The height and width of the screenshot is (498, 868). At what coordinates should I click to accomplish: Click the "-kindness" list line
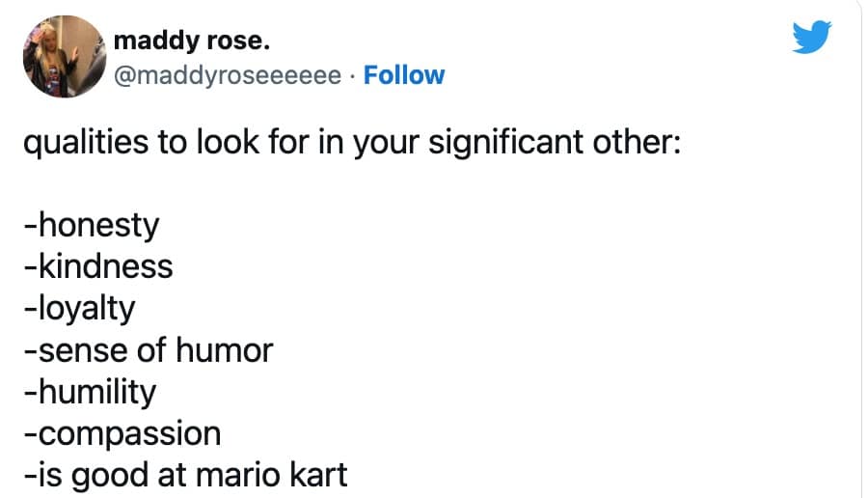tap(97, 266)
